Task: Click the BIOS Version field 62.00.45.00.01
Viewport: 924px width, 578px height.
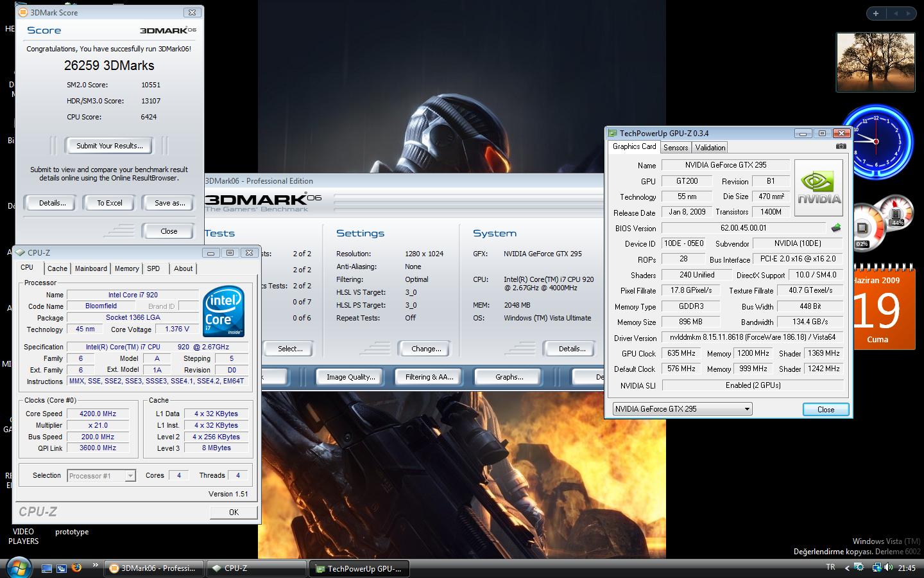Action: (x=743, y=228)
